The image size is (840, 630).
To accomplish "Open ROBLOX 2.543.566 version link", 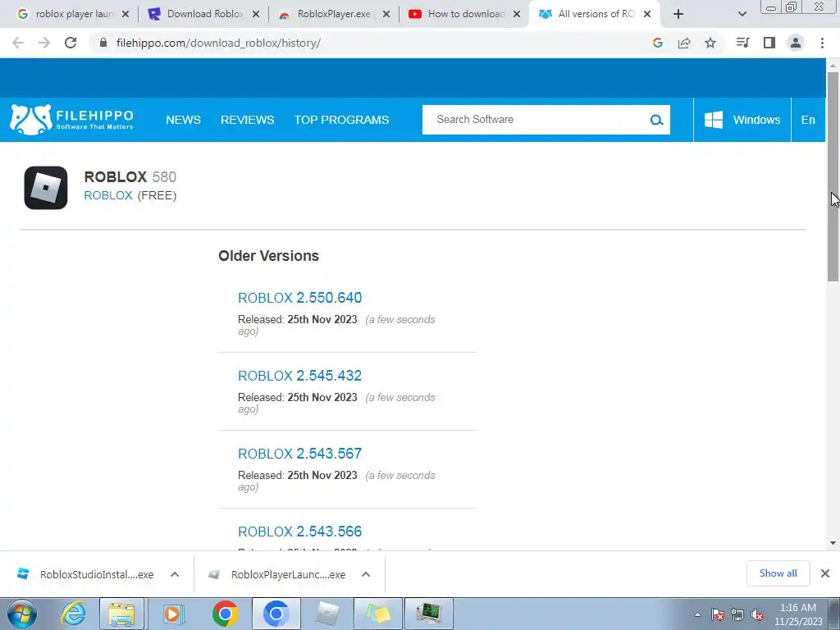I will tap(299, 532).
